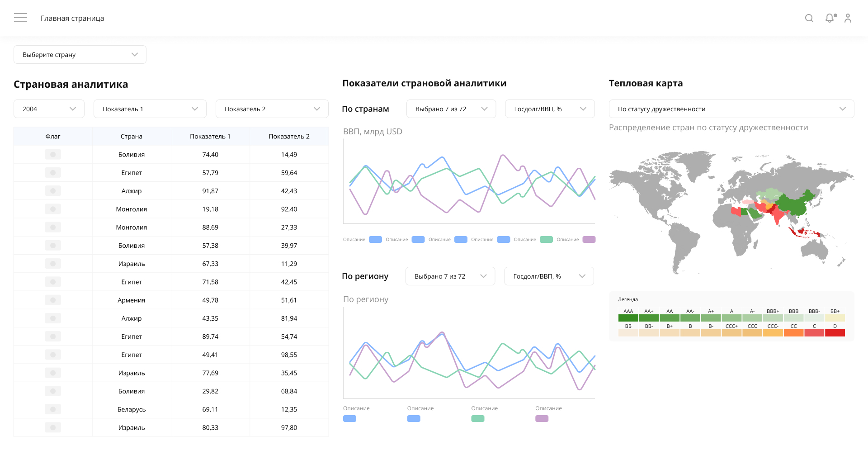Open the Выберите страну dropdown

[x=80, y=55]
